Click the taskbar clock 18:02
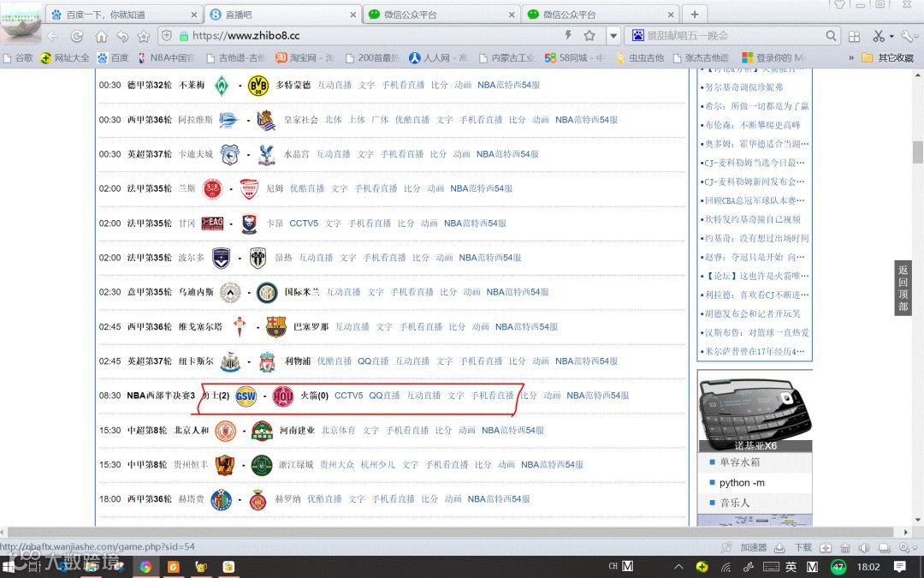The width and height of the screenshot is (924, 578). (868, 567)
